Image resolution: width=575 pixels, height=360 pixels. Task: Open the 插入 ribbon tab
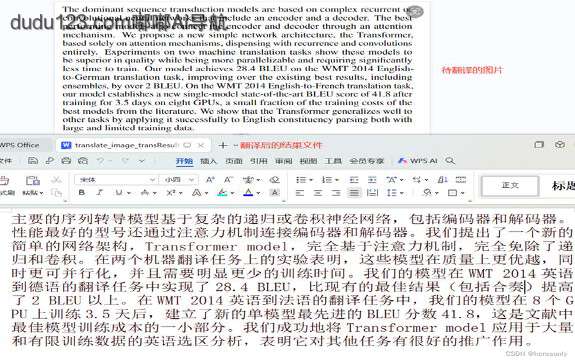coord(208,161)
